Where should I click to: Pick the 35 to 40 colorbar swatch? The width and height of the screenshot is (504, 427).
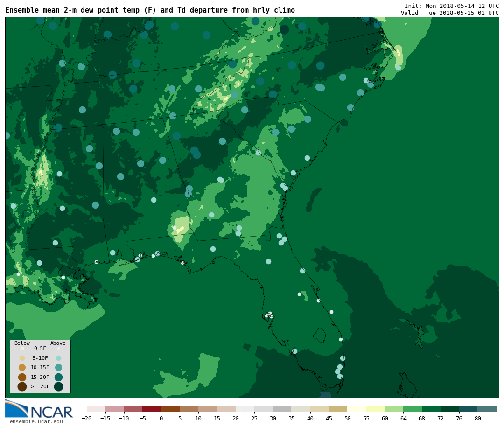[x=301, y=409]
